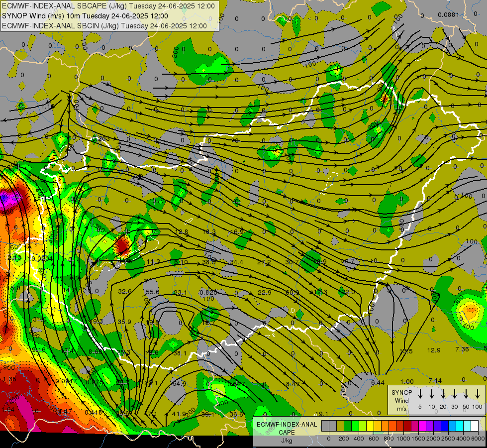Pick the white swatch at the CAPE legend's end
The width and height of the screenshot is (487, 448).
coord(474,426)
